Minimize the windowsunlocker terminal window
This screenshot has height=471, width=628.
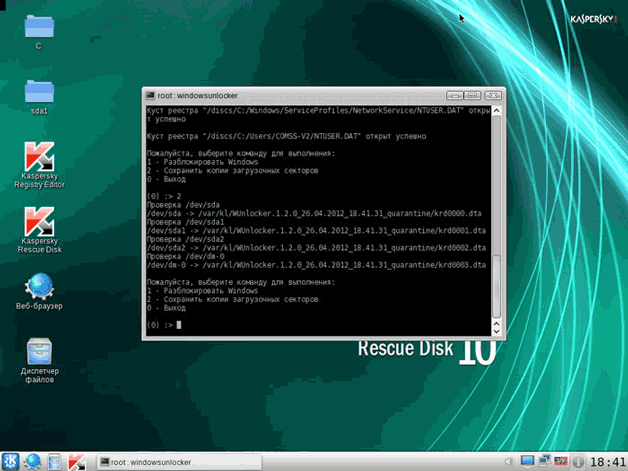(x=455, y=95)
